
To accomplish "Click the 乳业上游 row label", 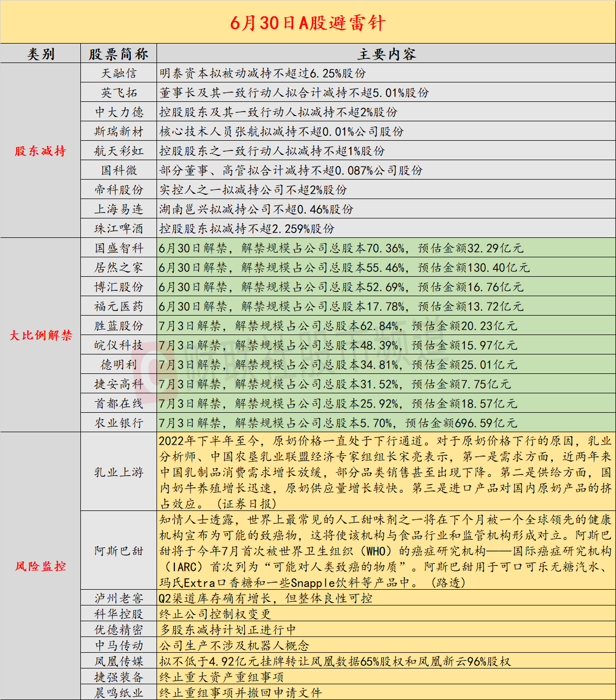I will coord(119,472).
